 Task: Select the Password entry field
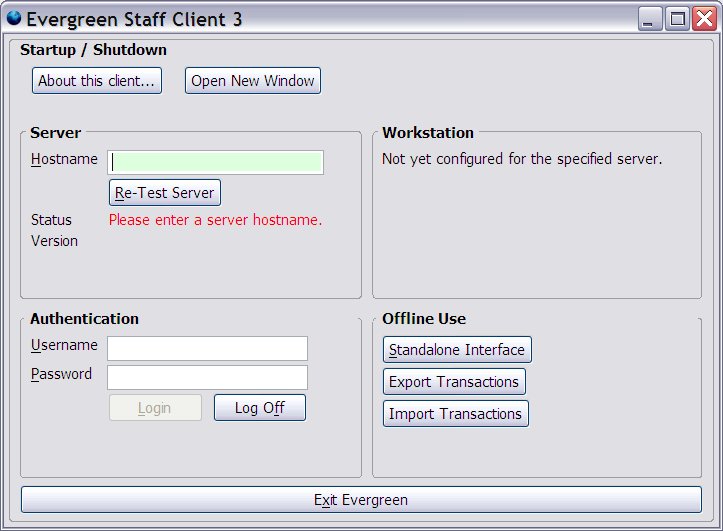click(207, 377)
